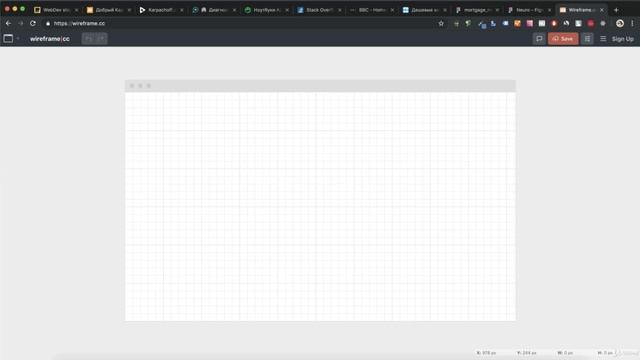Close the BBC Home tab

pyautogui.click(x=392, y=10)
